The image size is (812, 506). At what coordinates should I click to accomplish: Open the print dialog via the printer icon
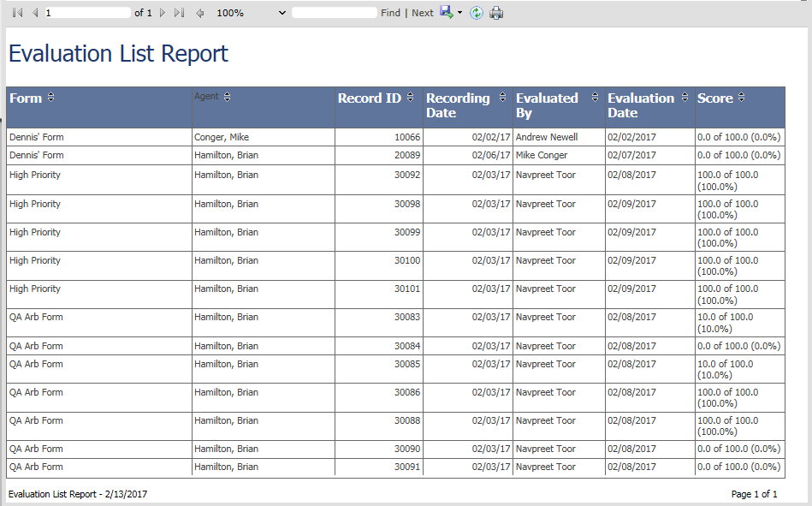pyautogui.click(x=496, y=12)
